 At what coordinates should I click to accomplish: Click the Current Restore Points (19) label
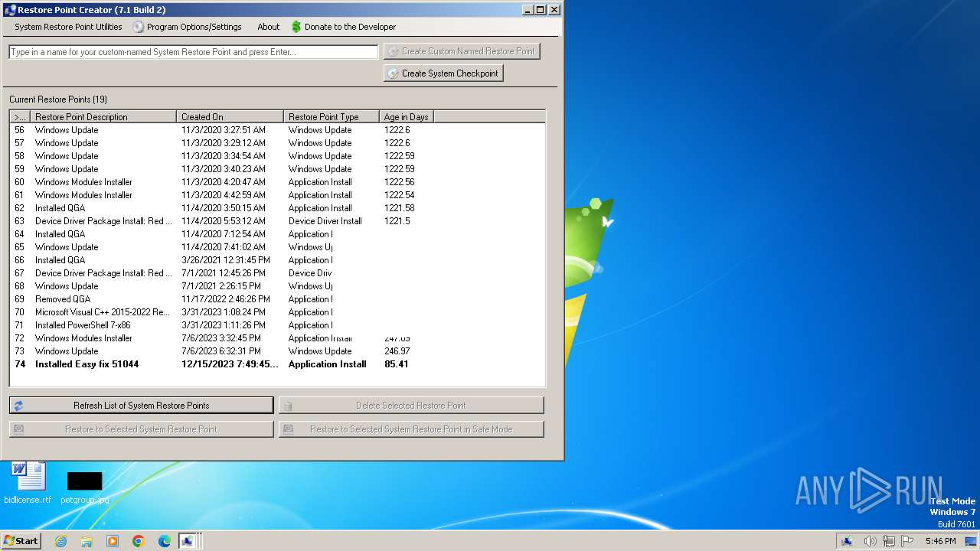click(58, 99)
